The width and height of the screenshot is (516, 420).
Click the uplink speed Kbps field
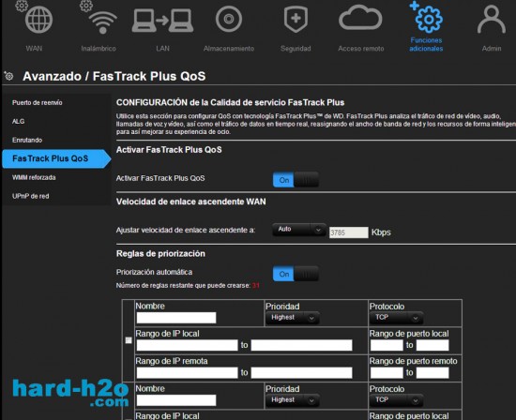click(x=349, y=232)
